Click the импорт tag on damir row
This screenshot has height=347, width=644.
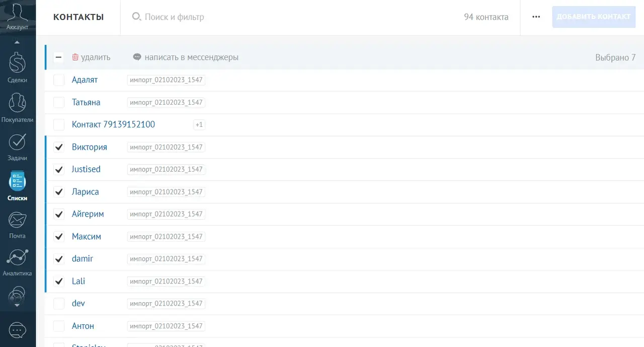click(x=166, y=259)
